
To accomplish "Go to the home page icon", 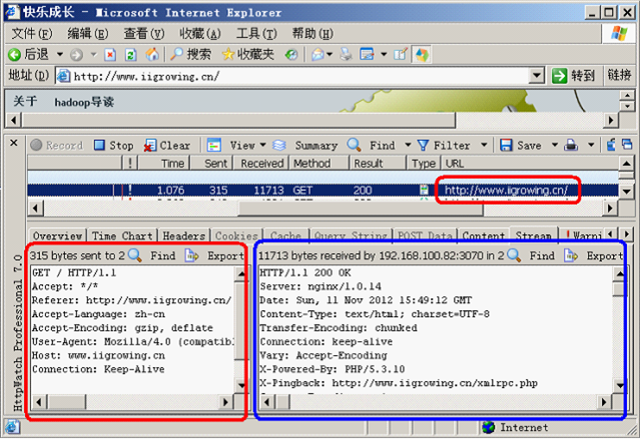I will (x=152, y=54).
